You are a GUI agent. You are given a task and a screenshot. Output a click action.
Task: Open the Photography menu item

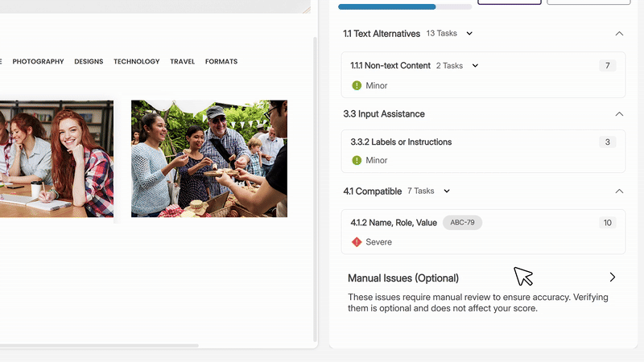pos(38,62)
